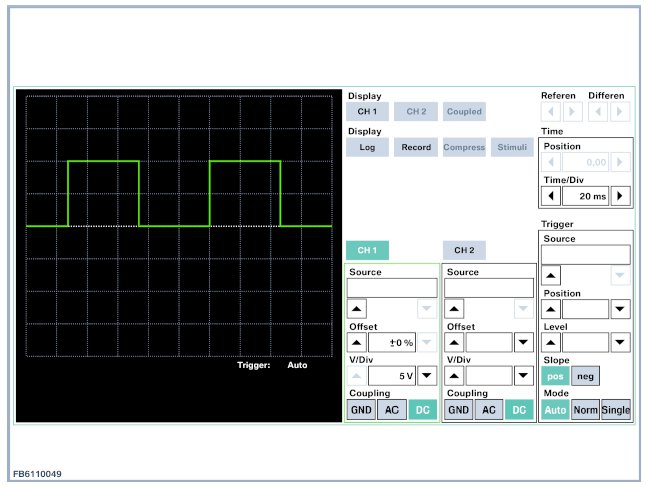The image size is (648, 487).
Task: Open Trigger Source list up arrow
Action: point(551,275)
